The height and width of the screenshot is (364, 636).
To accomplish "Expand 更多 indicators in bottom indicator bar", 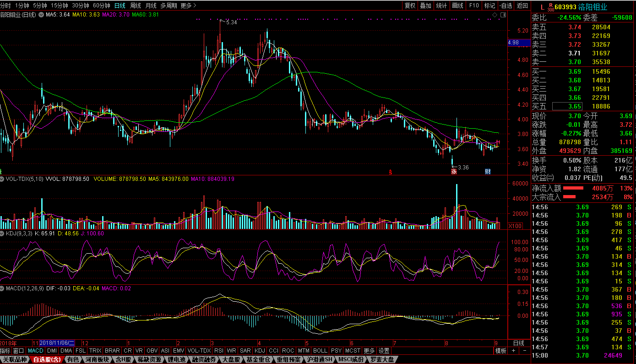I will pyautogui.click(x=369, y=351).
